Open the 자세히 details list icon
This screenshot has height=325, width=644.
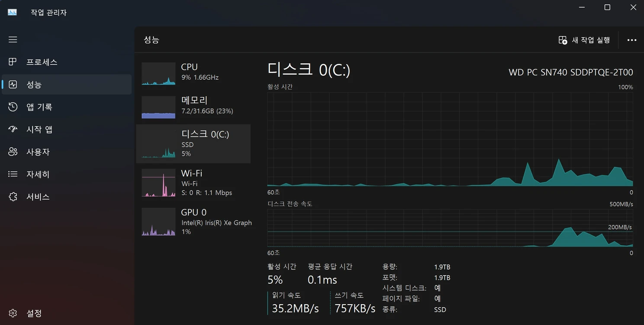(13, 174)
